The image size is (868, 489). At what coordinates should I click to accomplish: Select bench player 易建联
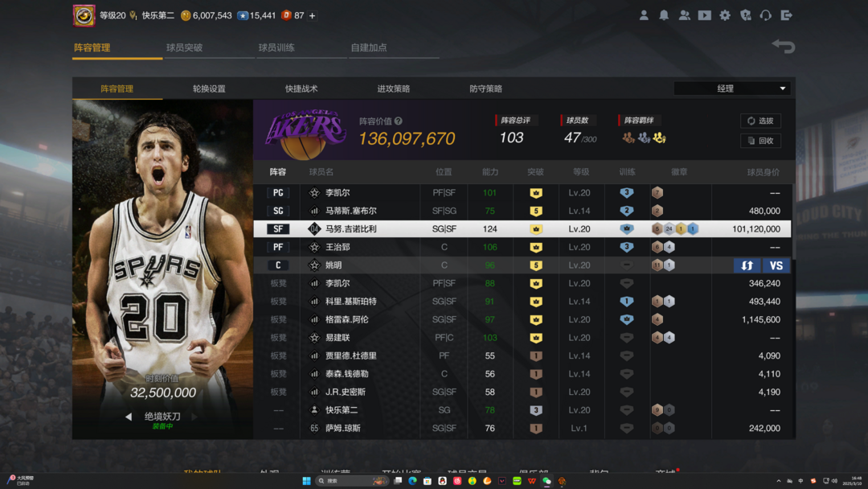[x=522, y=338]
